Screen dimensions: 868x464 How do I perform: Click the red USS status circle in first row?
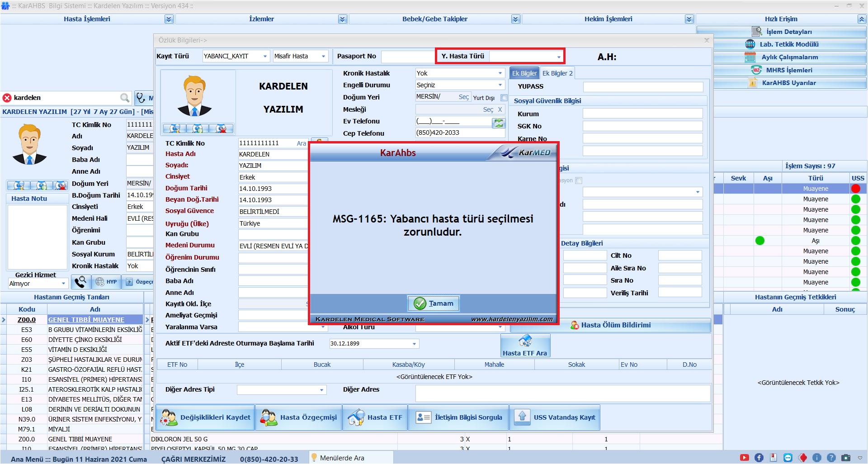point(855,189)
